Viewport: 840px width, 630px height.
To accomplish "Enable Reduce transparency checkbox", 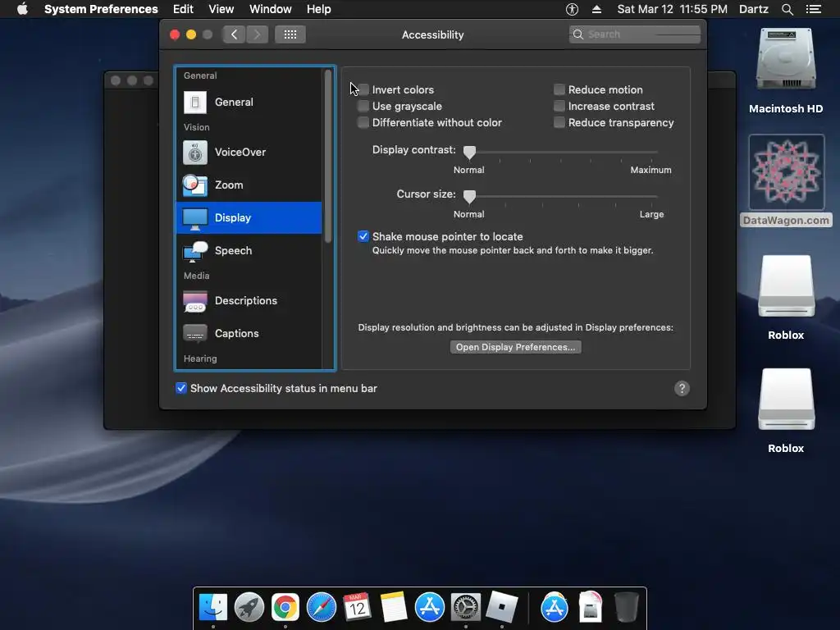I will click(x=559, y=123).
